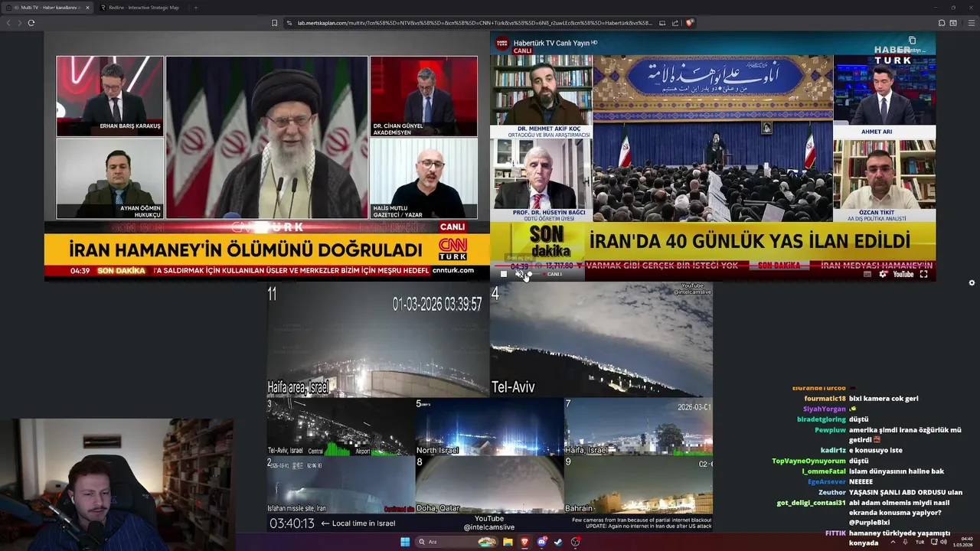Select Doha, Qatar camera feed
The width and height of the screenshot is (980, 551).
point(489,484)
